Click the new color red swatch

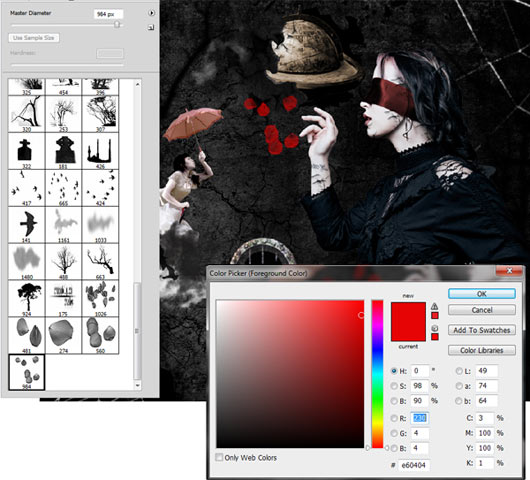point(408,312)
